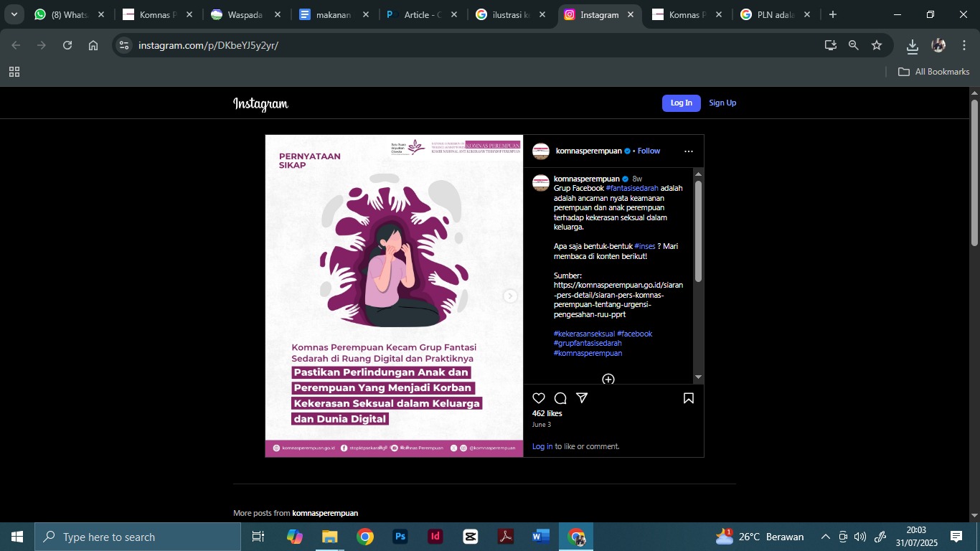Viewport: 980px width, 551px height.
Task: Open the #fantasisedarah hashtag
Action: pos(632,188)
